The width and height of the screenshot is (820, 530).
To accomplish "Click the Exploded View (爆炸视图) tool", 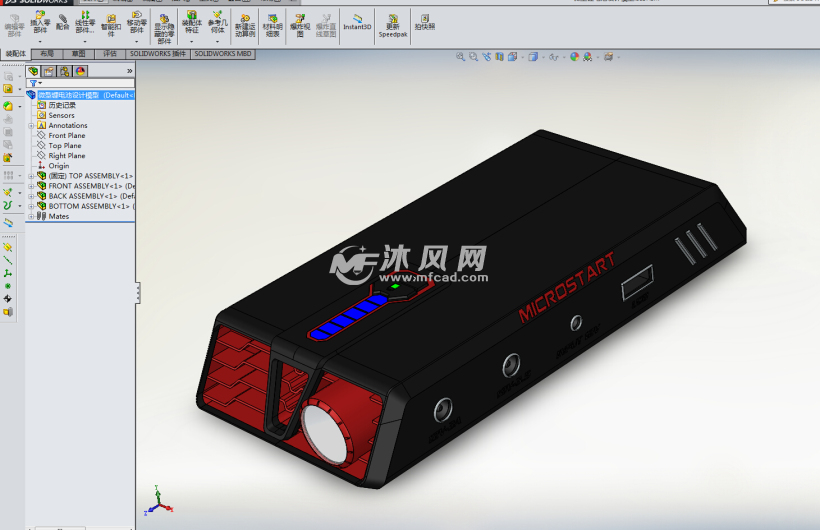I will (x=300, y=26).
